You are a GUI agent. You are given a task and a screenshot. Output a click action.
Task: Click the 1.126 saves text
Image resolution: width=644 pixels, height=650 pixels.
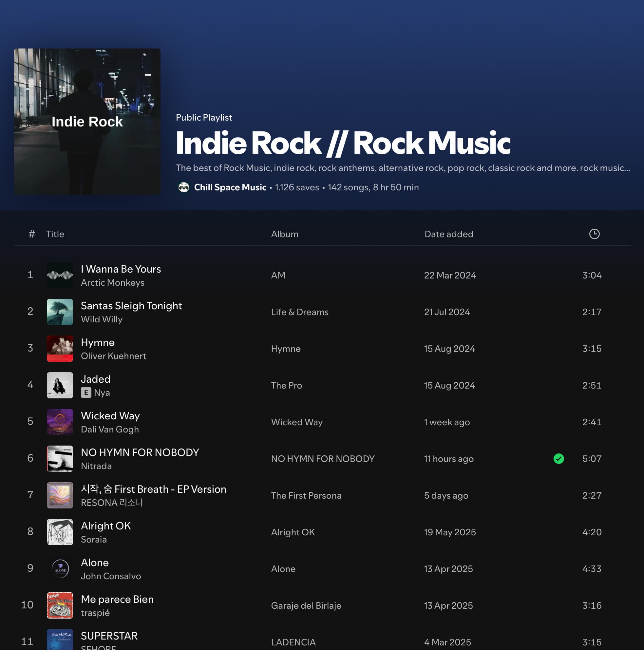click(297, 187)
